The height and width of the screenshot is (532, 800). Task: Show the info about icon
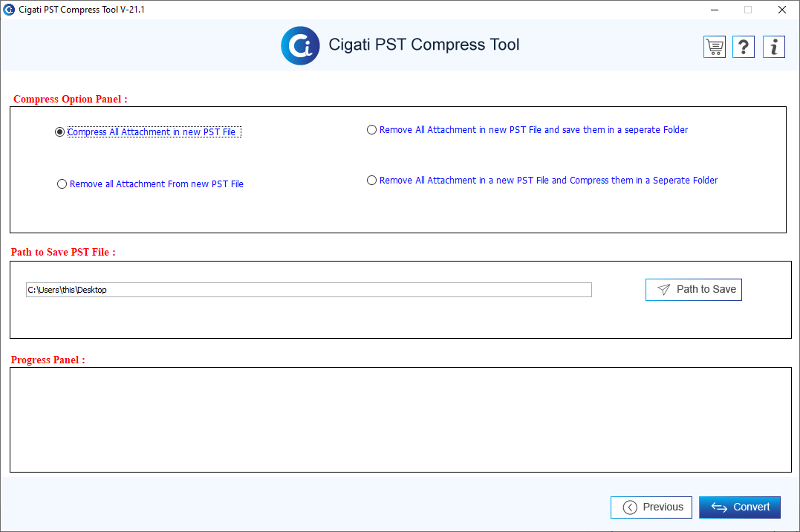[x=774, y=47]
